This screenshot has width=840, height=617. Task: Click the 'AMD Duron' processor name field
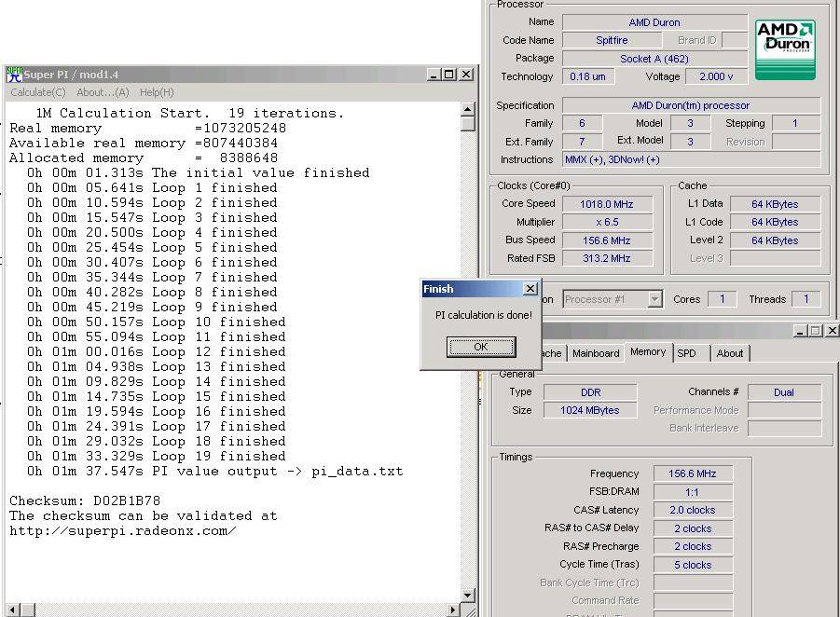point(654,22)
